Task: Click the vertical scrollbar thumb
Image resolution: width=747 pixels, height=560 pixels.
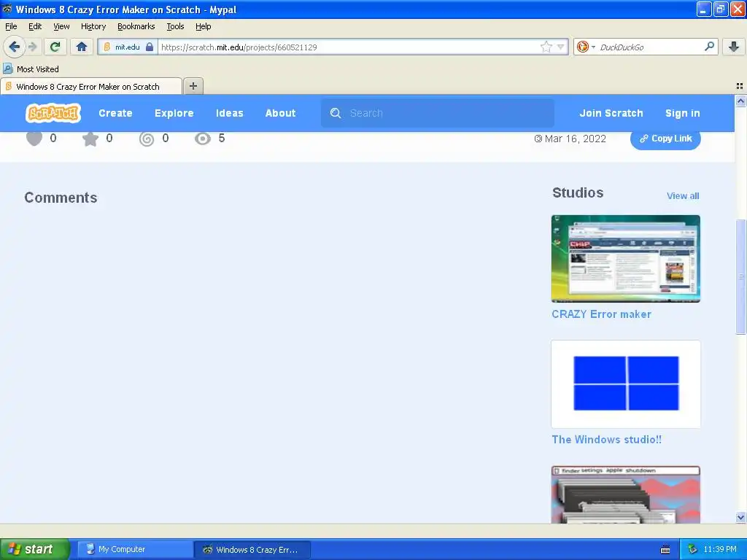Action: tap(740, 276)
